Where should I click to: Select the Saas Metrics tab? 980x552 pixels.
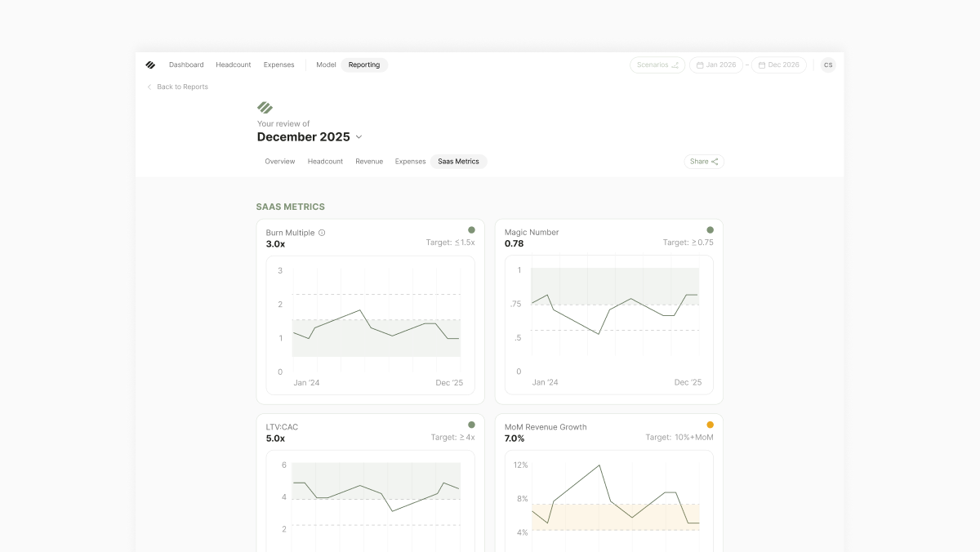click(458, 162)
